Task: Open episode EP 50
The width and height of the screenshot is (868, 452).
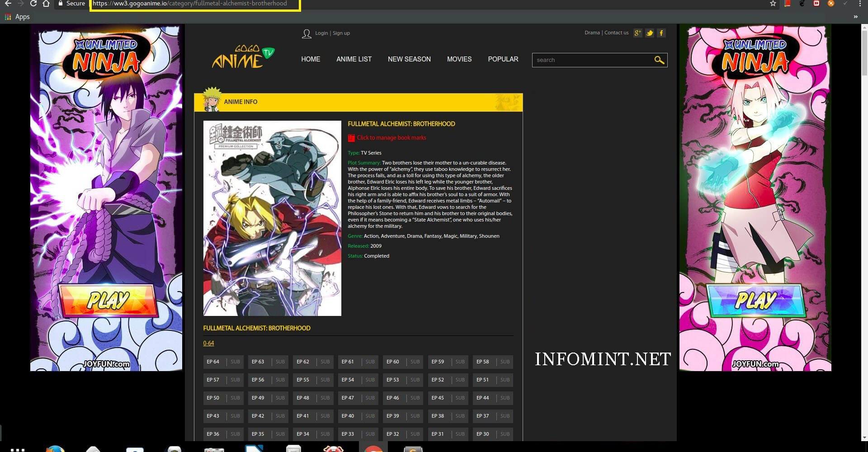Action: 223,398
